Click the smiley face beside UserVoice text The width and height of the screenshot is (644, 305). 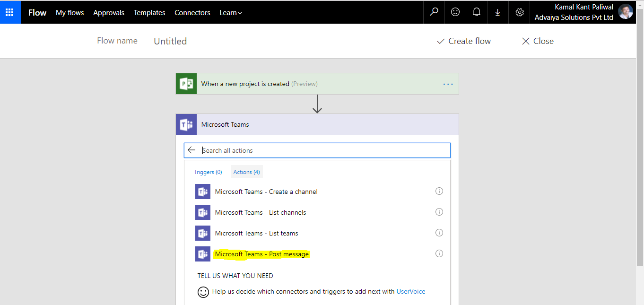[203, 292]
